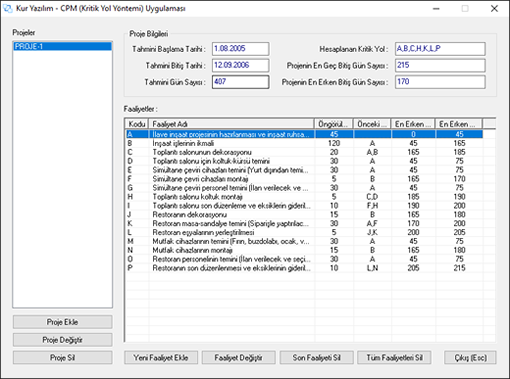Viewport: 510px width, 379px height.
Task: Select row B 'İnşaat işlerinin ikmali'
Action: pyautogui.click(x=304, y=143)
